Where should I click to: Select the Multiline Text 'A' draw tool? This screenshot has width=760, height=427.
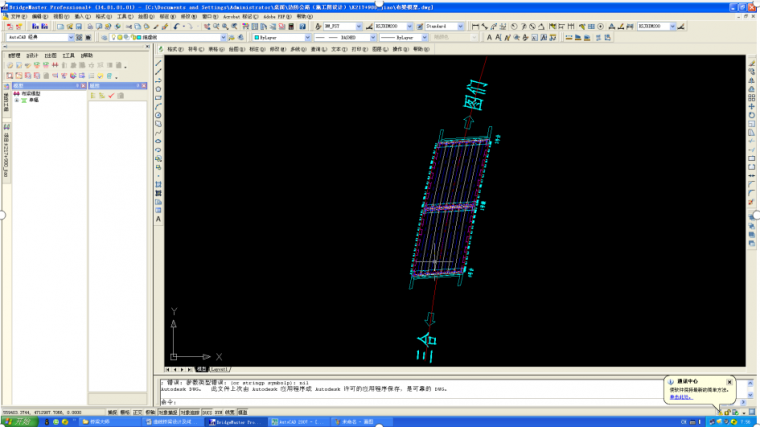(158, 219)
